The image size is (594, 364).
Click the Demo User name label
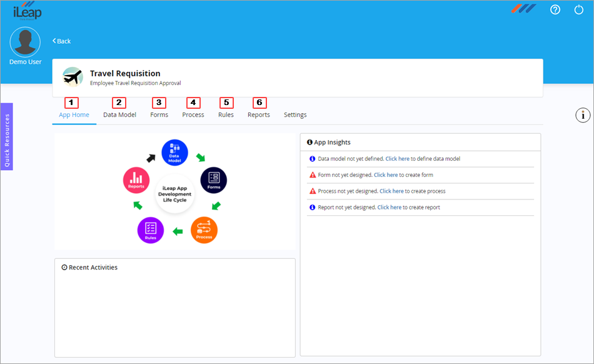pos(26,62)
